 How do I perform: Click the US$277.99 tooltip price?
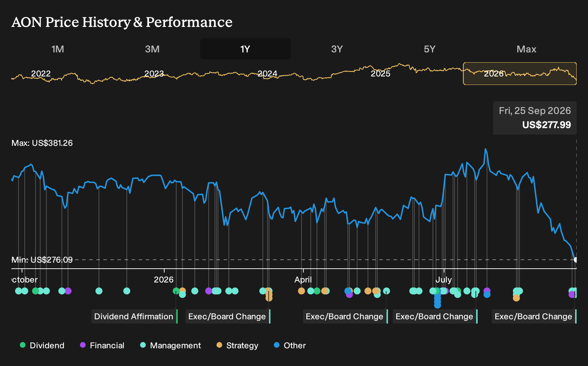[x=547, y=125]
